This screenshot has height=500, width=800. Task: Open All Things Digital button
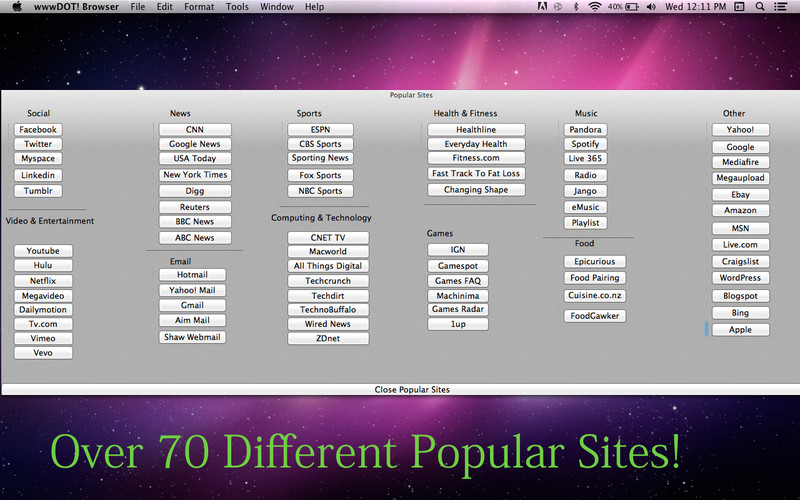tap(328, 266)
